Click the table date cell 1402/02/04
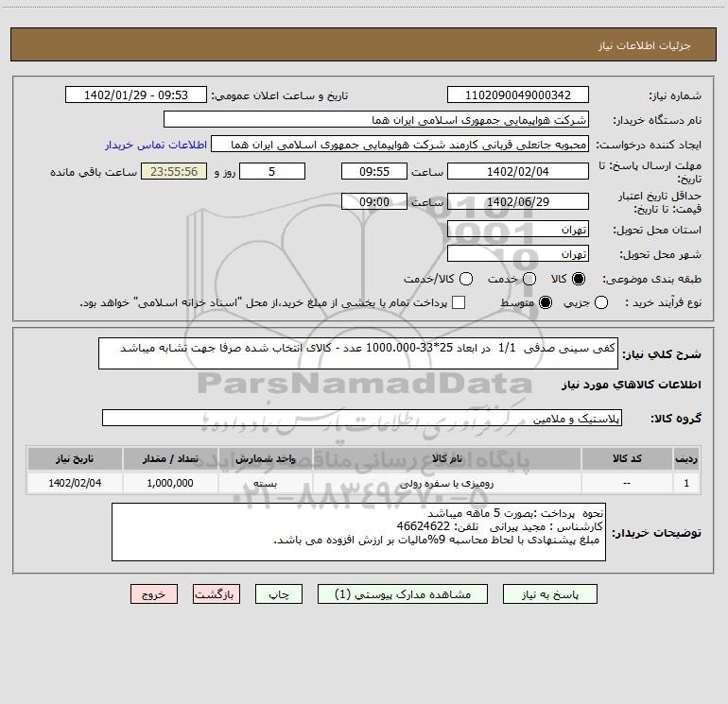Screen dimensions: 728x704 click(75, 483)
